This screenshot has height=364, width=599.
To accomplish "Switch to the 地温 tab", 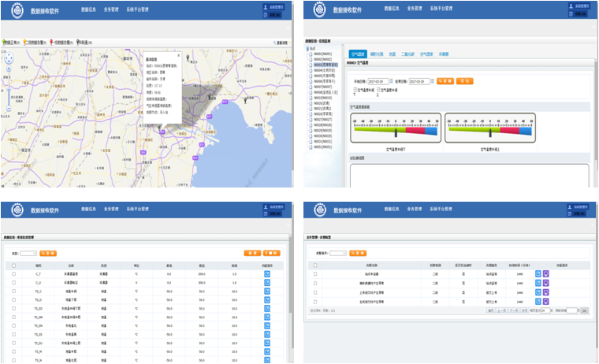I will point(393,54).
